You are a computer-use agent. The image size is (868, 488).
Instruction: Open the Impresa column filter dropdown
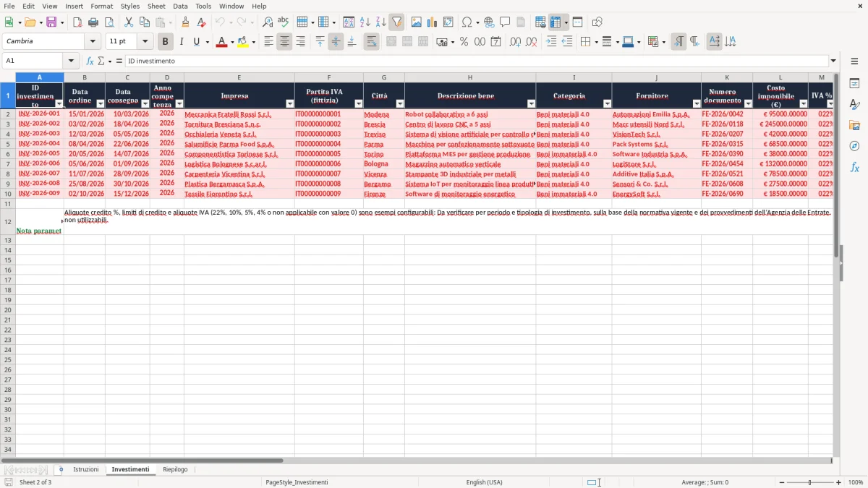(x=289, y=104)
